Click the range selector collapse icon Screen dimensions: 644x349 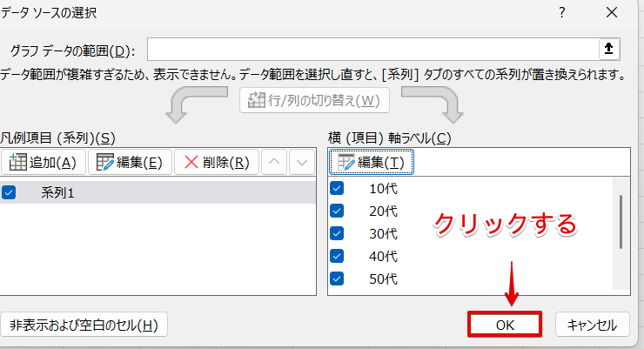click(x=608, y=48)
